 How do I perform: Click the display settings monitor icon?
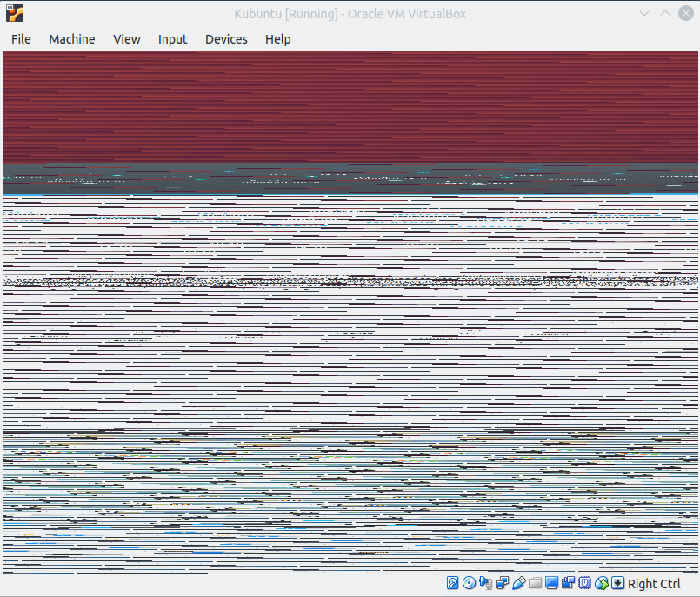click(x=552, y=583)
